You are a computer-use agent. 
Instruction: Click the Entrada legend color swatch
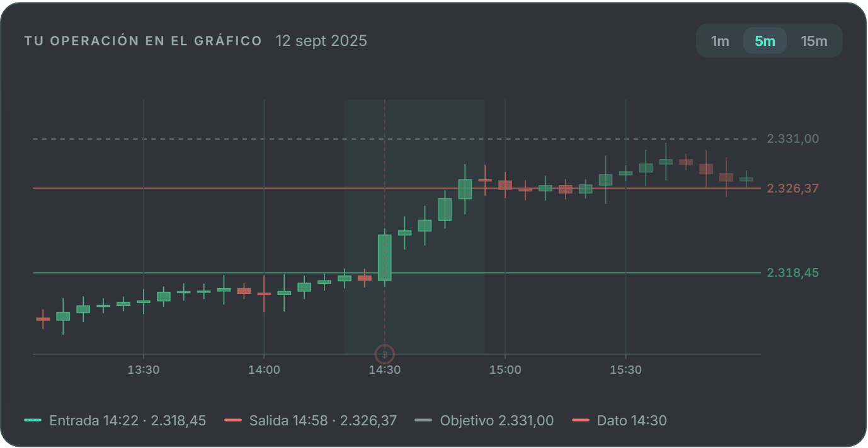point(32,420)
